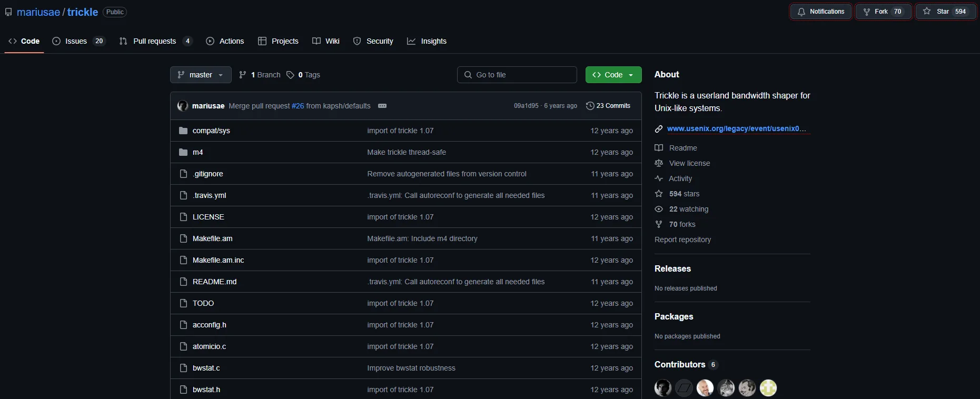Open the www.usenix.org website link
This screenshot has width=980, height=399.
[x=736, y=128]
